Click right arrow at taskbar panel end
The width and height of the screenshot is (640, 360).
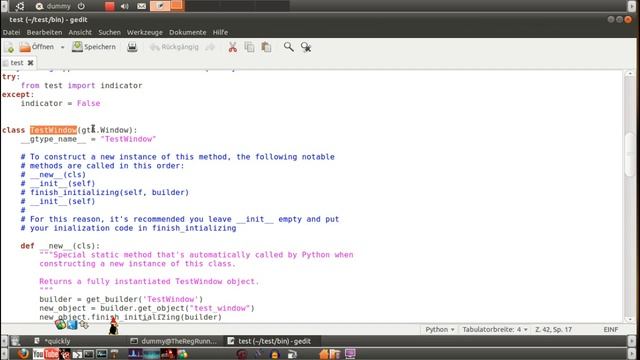[x=632, y=341]
